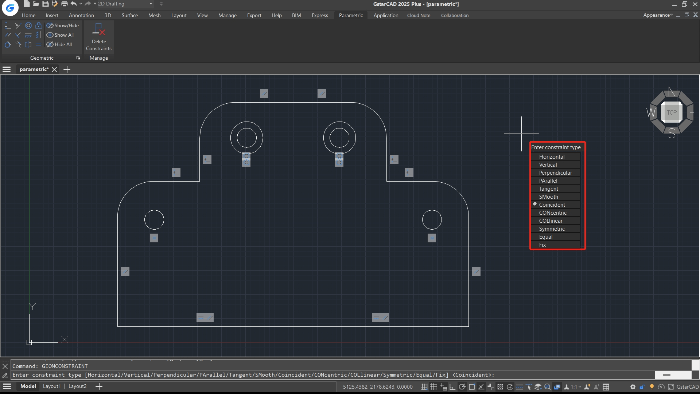Choose Concentric from constraint type menu
Viewport: 700px width, 394px height.
556,213
